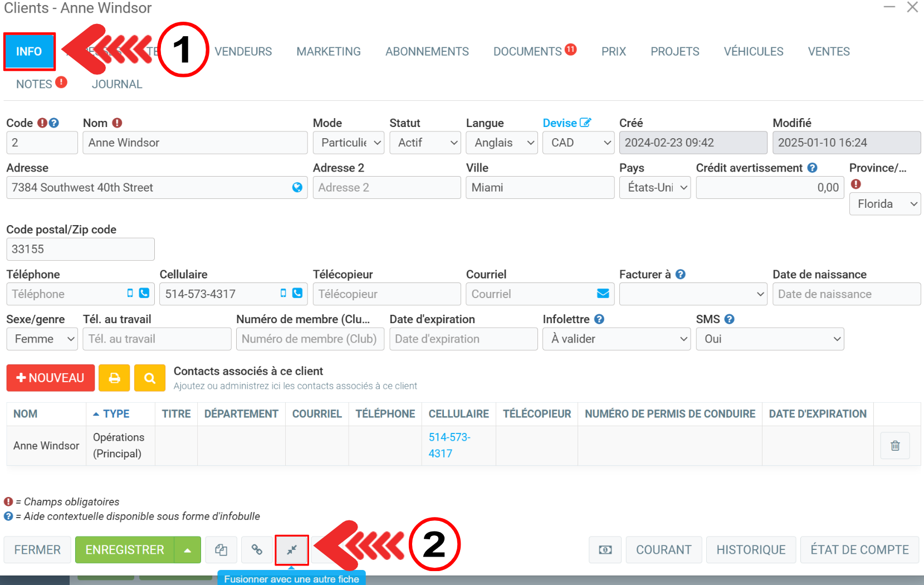
Task: Click the envelope icon in Courriel field
Action: (x=603, y=294)
